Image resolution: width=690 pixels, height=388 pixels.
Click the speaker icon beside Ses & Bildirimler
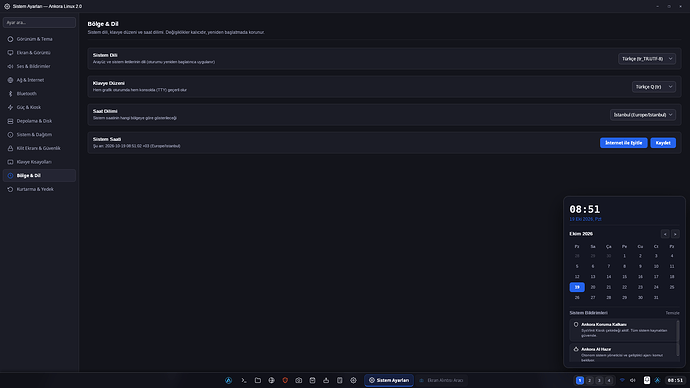[10, 66]
